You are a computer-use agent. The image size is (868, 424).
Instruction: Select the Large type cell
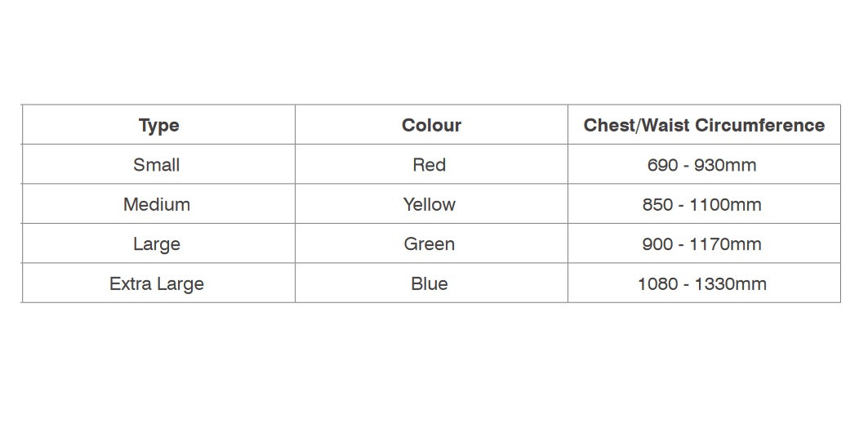point(158,243)
